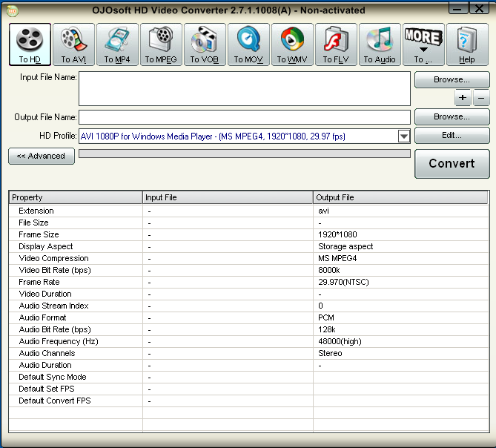This screenshot has width=496, height=448.
Task: Click the app logo in title bar
Action: coord(13,11)
